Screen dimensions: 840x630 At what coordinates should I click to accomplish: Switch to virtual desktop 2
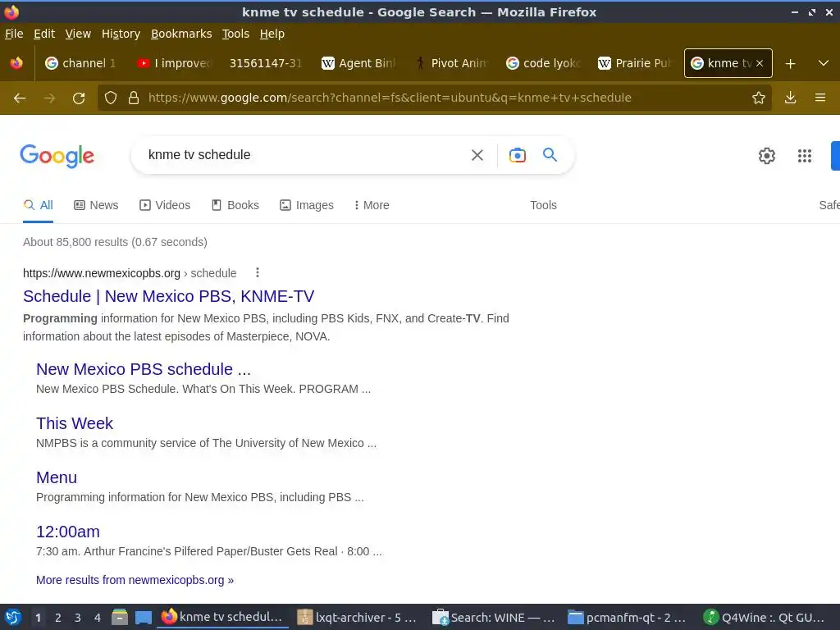[x=58, y=618]
